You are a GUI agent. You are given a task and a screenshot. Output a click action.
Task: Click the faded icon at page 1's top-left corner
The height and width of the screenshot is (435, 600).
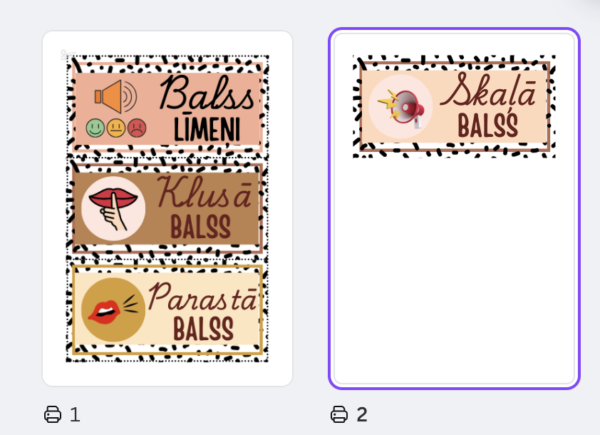point(67,55)
